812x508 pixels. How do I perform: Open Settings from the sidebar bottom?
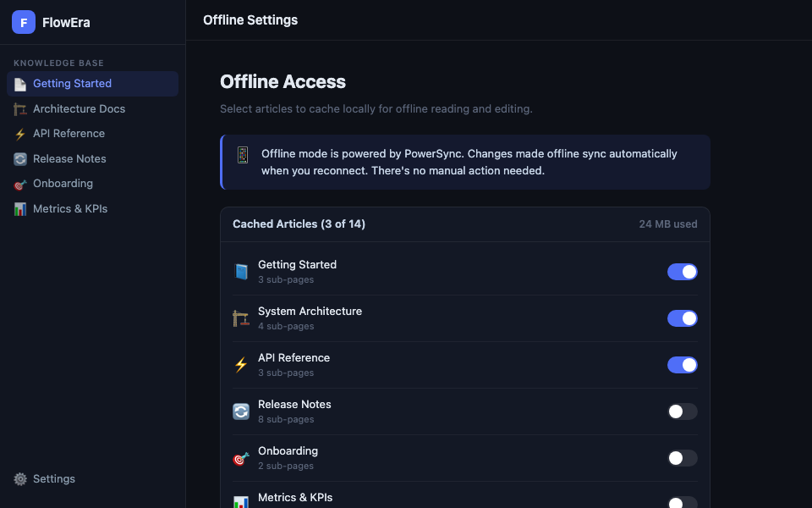[x=53, y=479]
